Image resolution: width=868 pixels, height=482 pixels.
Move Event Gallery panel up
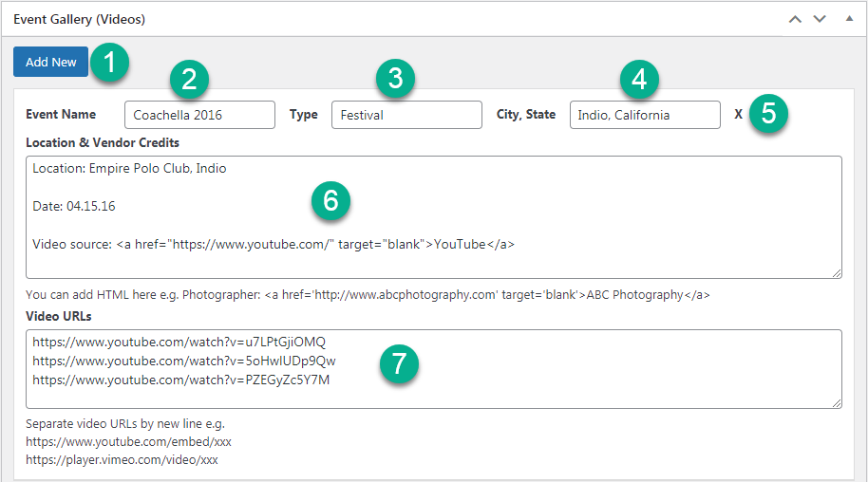[x=795, y=19]
